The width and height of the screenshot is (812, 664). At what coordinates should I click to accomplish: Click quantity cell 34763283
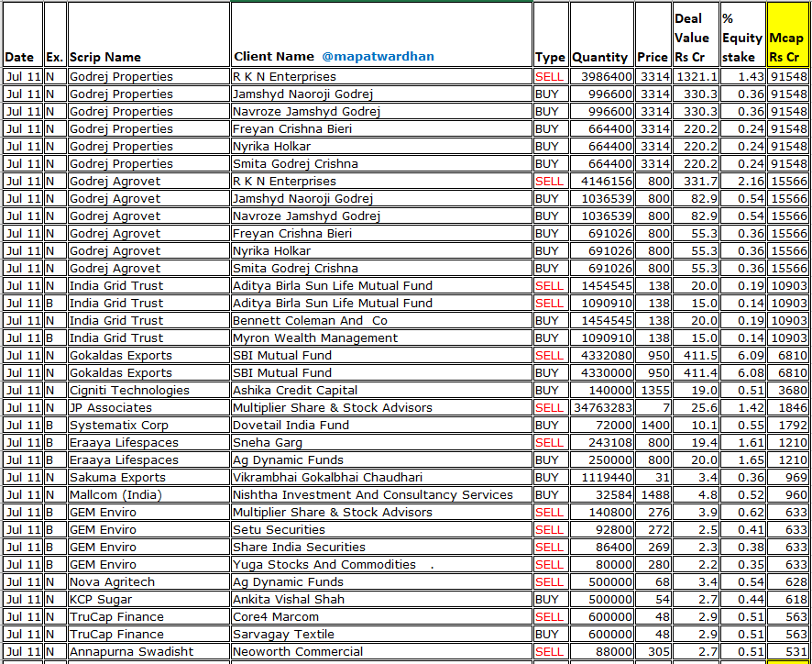coord(602,408)
